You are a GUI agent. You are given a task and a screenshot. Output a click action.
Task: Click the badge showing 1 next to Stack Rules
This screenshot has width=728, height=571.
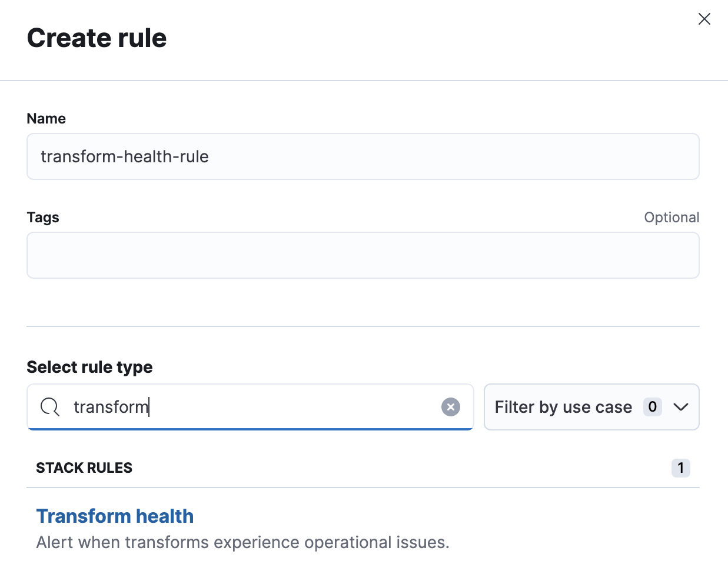coord(680,468)
